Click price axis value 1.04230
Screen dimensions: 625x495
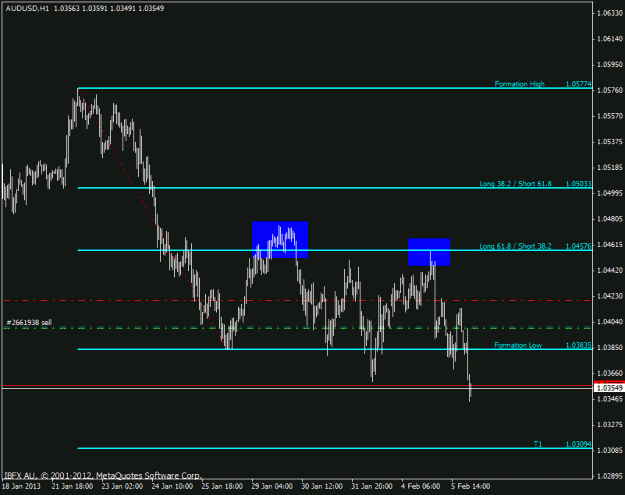point(610,296)
